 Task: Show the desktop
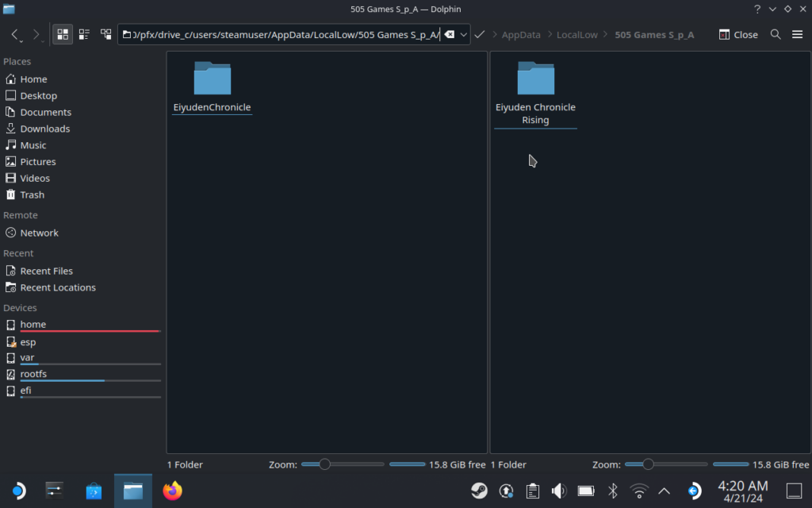794,491
